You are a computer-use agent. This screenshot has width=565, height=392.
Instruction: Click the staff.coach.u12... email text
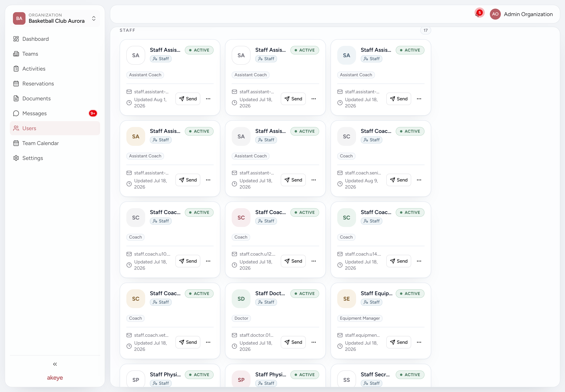click(x=257, y=254)
